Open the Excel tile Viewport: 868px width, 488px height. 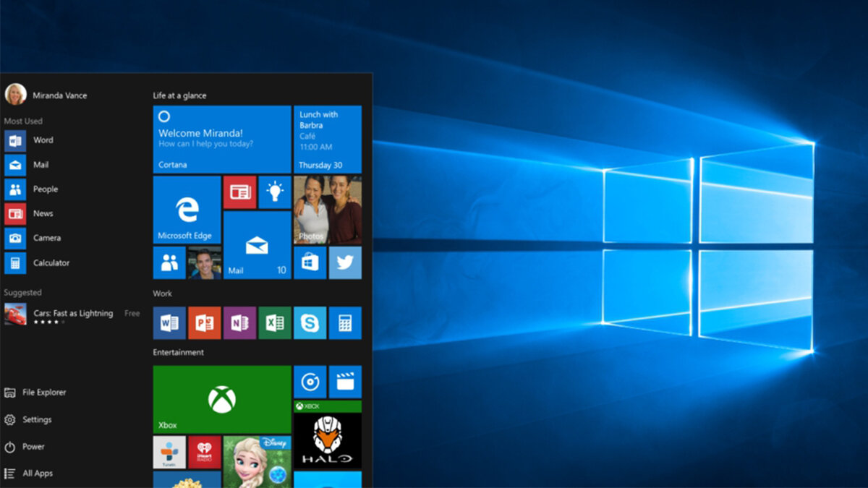click(275, 323)
